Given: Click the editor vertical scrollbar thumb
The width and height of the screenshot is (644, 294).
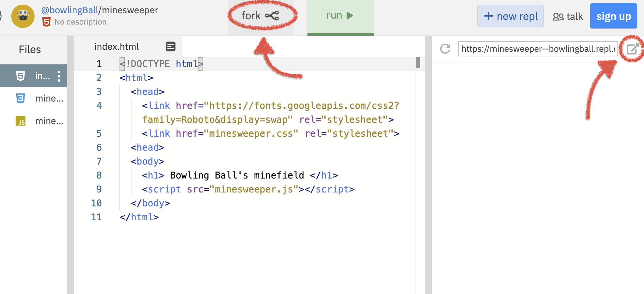Looking at the screenshot, I should click(418, 63).
